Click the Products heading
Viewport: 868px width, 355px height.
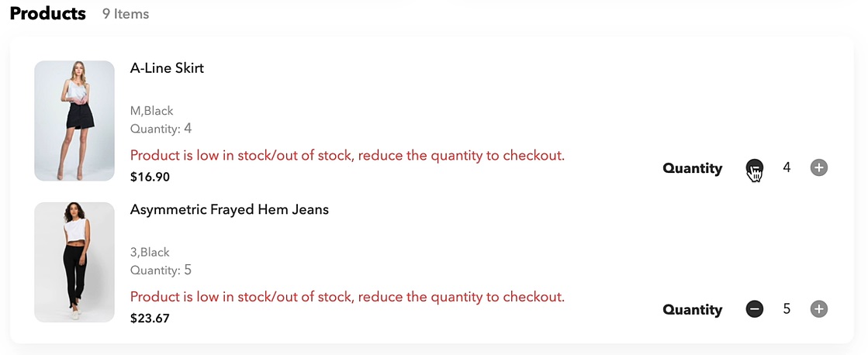coord(48,14)
